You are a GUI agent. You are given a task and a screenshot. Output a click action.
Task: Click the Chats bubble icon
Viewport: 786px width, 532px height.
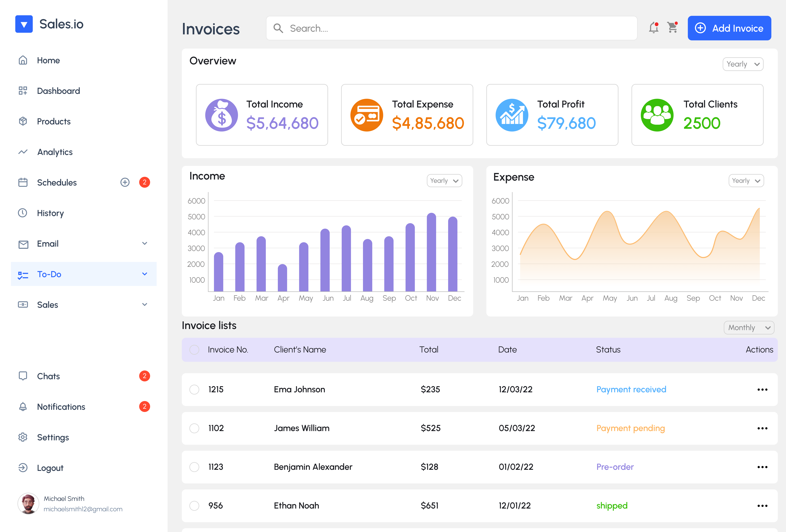click(x=23, y=376)
